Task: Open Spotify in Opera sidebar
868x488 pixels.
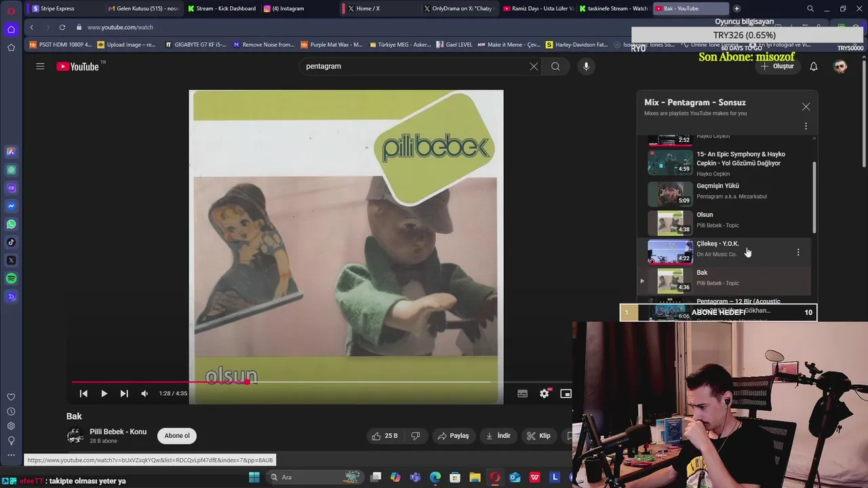Action: (11, 279)
